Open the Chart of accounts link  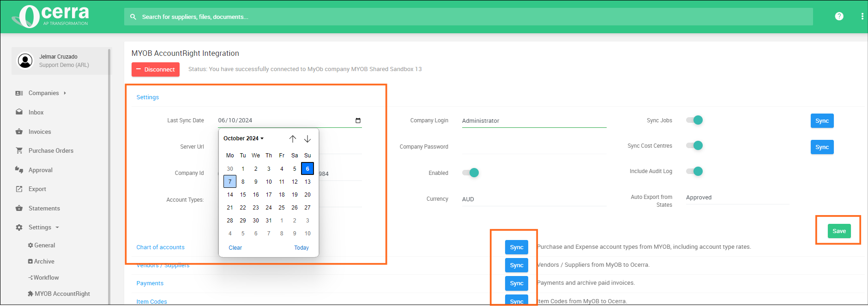pos(160,247)
